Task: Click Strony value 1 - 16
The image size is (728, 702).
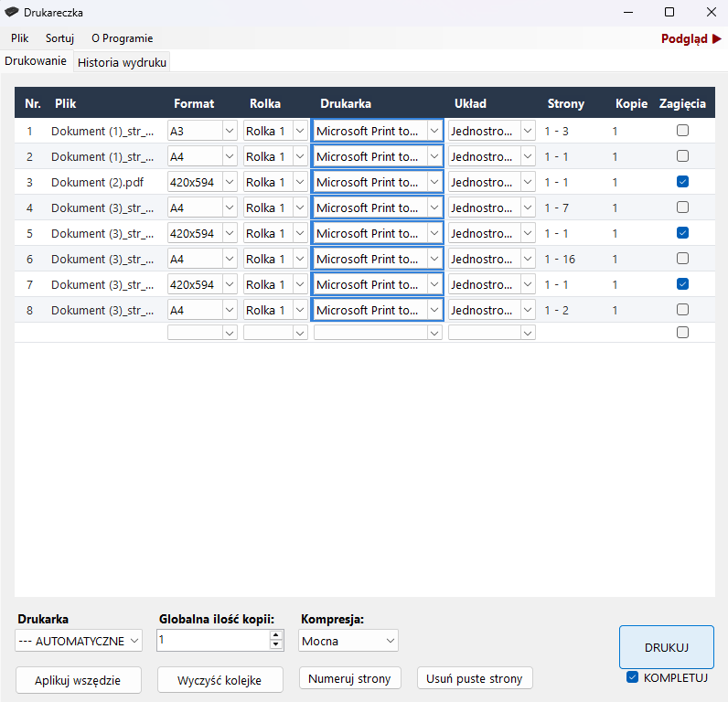Action: click(560, 259)
